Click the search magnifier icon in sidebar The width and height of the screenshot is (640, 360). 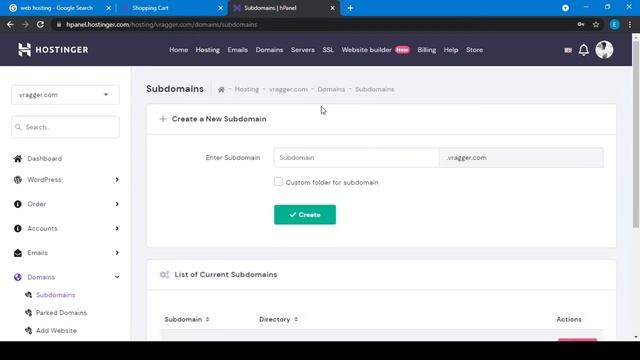(18, 127)
